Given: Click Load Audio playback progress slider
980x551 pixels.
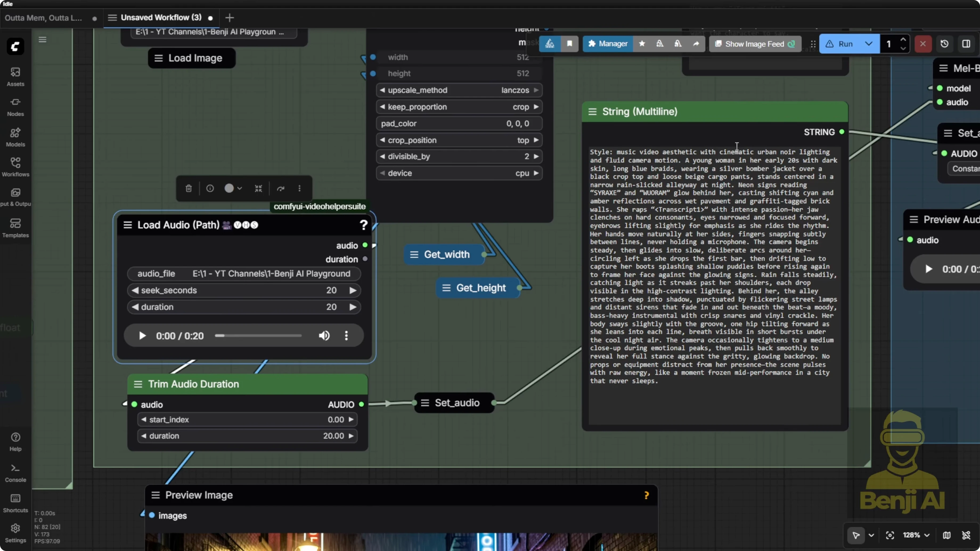Looking at the screenshot, I should click(258, 335).
